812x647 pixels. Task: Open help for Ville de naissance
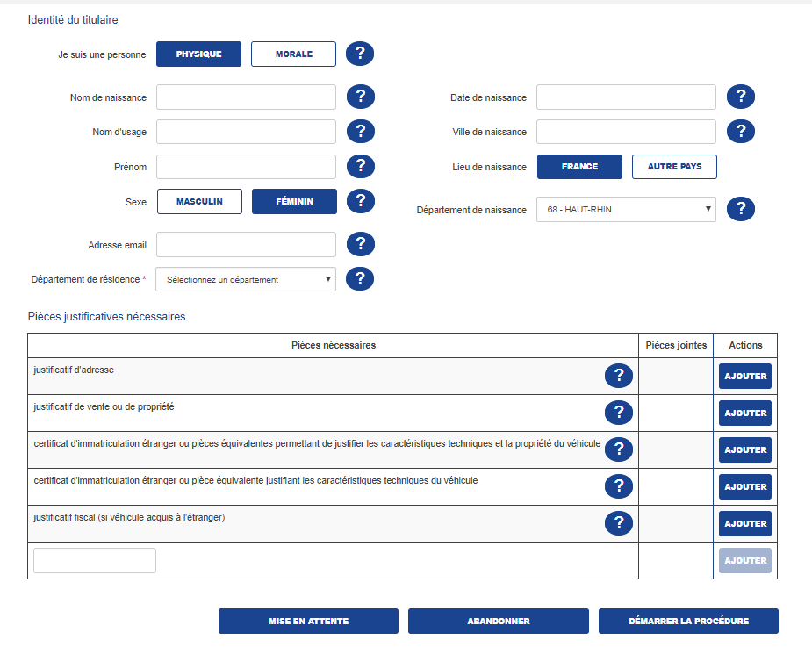coord(741,132)
